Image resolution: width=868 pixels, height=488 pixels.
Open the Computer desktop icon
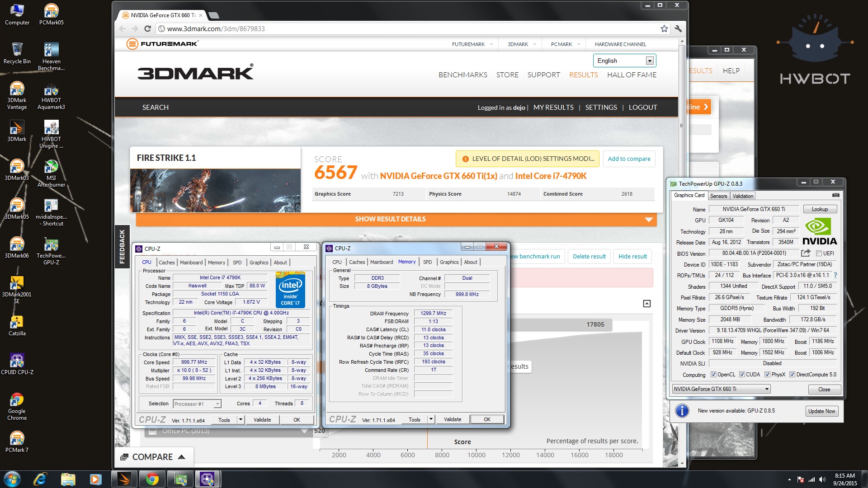click(x=17, y=14)
